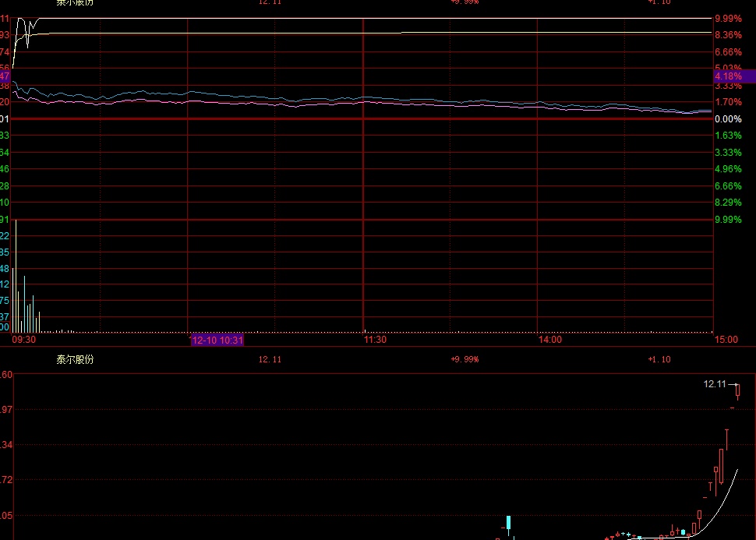Screen dimensions: 756x540
Task: Click the 11:30 midday time label
Action: click(375, 340)
